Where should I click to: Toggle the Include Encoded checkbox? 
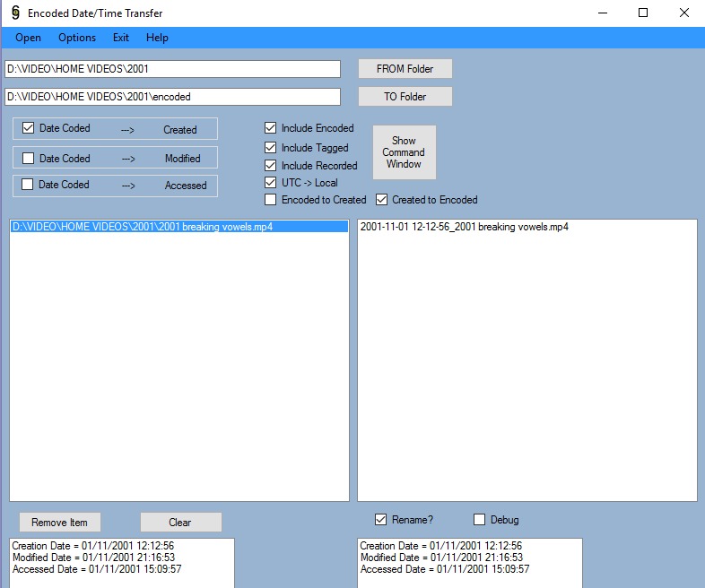pos(271,128)
